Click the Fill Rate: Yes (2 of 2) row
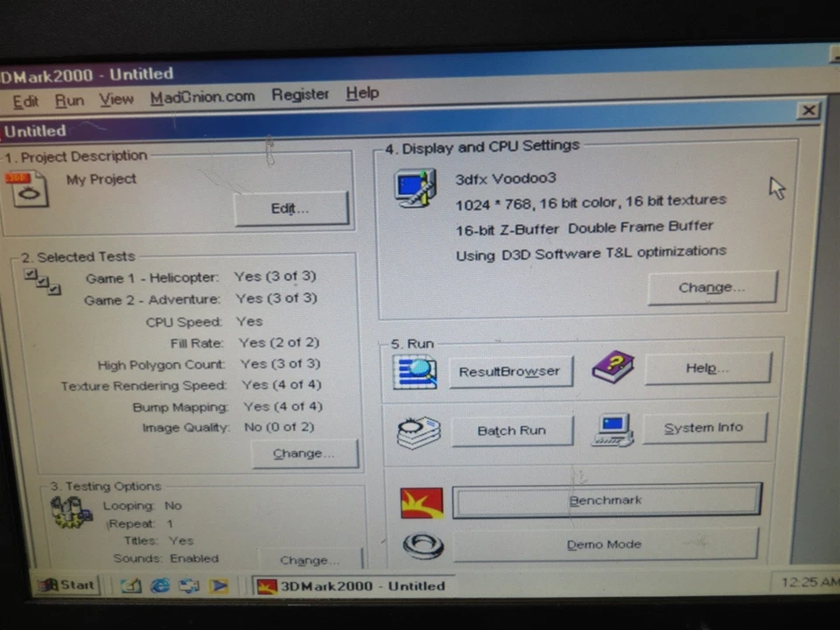Image resolution: width=840 pixels, height=630 pixels. pyautogui.click(x=245, y=343)
